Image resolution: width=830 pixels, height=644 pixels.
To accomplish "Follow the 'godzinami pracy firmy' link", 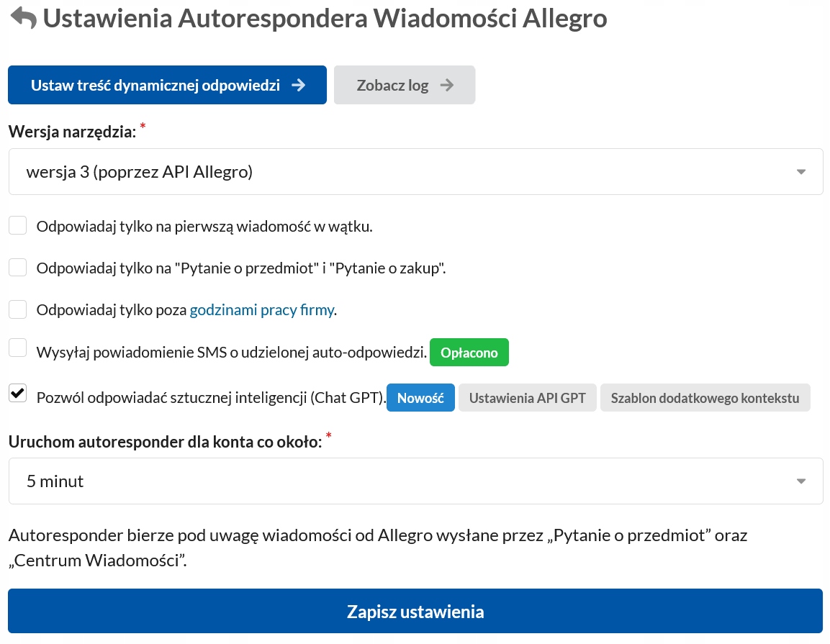I will point(262,309).
